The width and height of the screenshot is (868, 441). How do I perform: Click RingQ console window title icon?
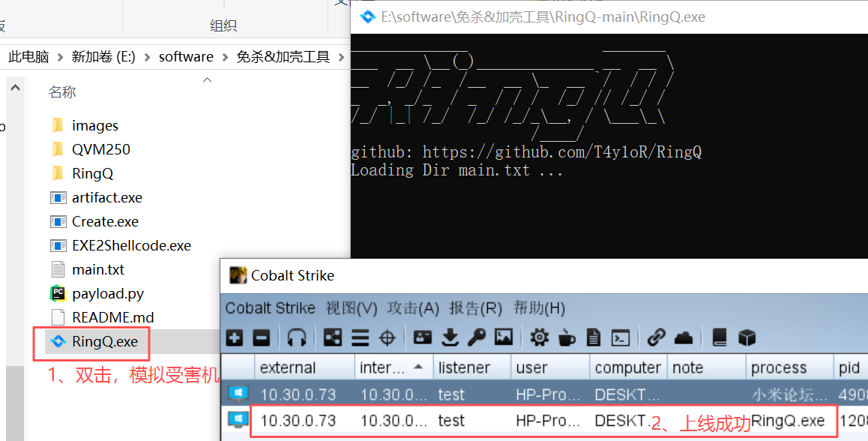(x=367, y=16)
